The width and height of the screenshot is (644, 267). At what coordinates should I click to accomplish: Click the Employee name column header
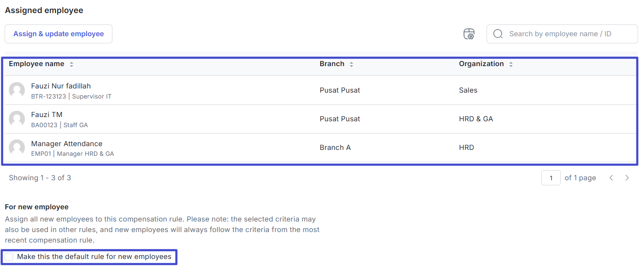tap(37, 64)
